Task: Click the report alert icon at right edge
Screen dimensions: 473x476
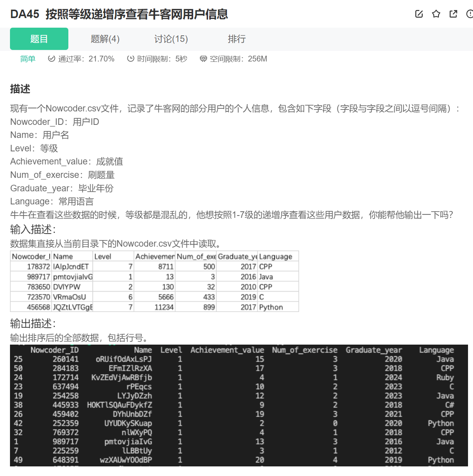Action: coord(470,14)
